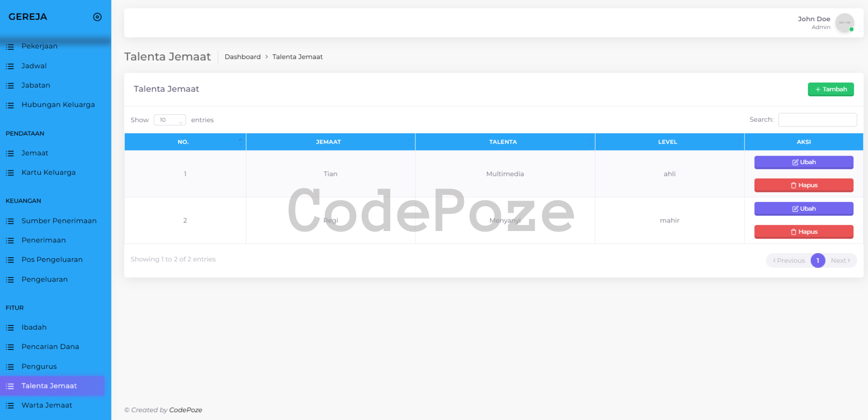This screenshot has height=420, width=868.
Task: Click Hapus for the Regi row
Action: tap(803, 232)
